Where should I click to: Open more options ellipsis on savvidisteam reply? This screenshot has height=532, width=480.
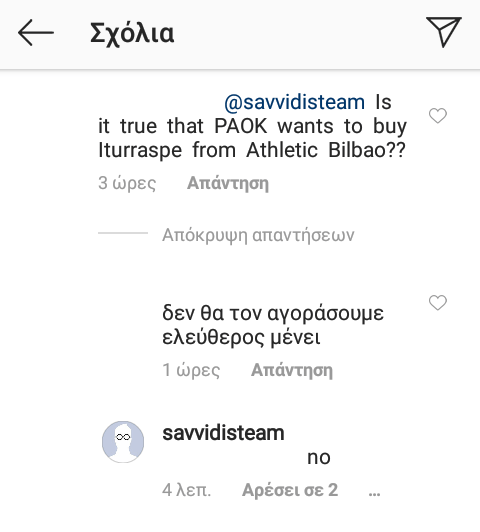[x=374, y=493]
